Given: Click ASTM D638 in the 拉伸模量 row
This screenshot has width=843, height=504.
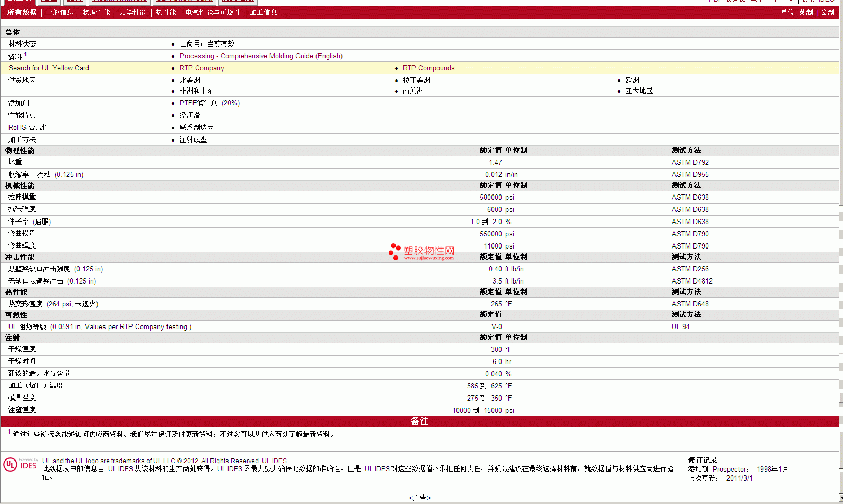Looking at the screenshot, I should point(690,198).
